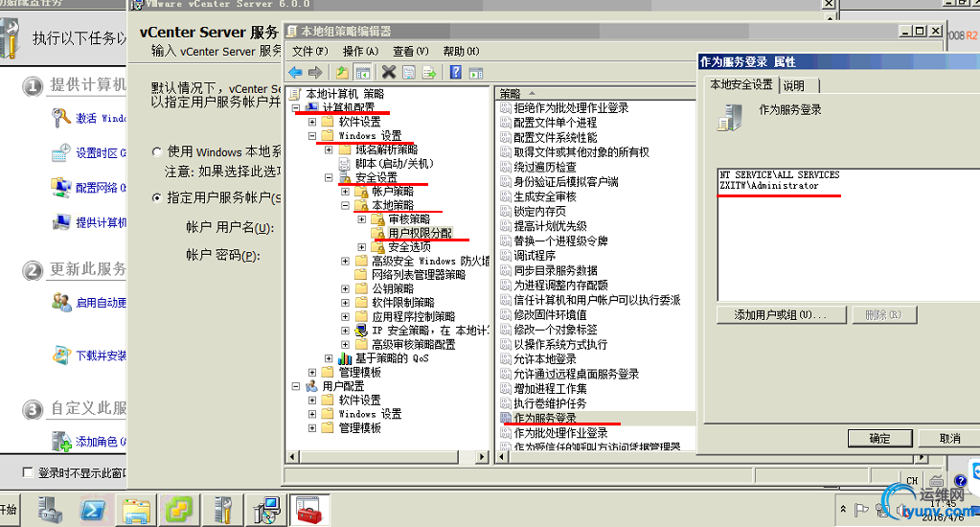Image resolution: width=980 pixels, height=527 pixels.
Task: Select the 用户权限分配 tree item
Action: (x=420, y=233)
